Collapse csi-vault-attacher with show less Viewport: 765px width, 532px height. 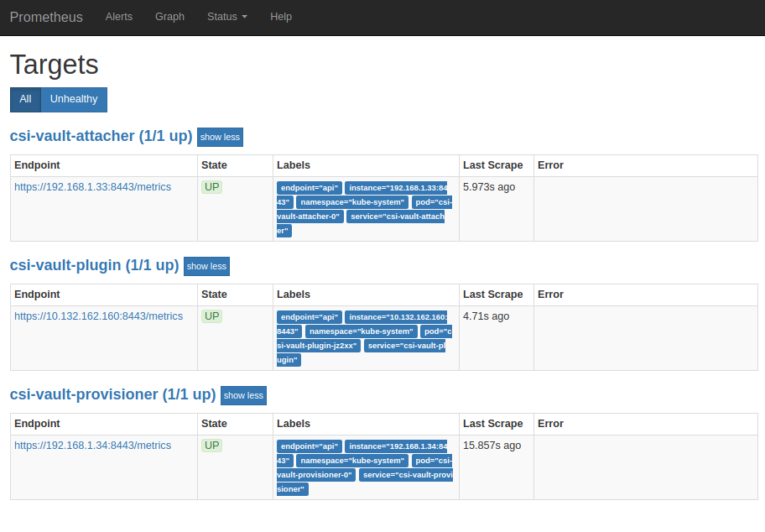(x=220, y=137)
